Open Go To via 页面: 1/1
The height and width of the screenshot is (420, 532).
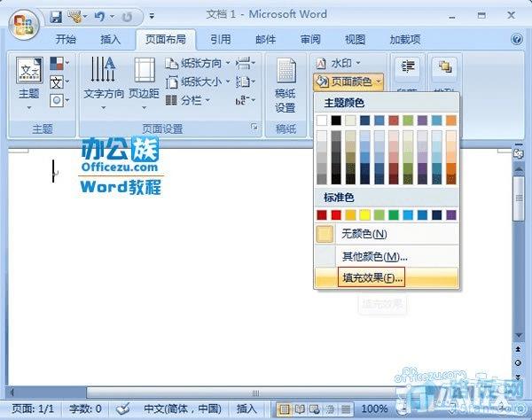(x=33, y=408)
